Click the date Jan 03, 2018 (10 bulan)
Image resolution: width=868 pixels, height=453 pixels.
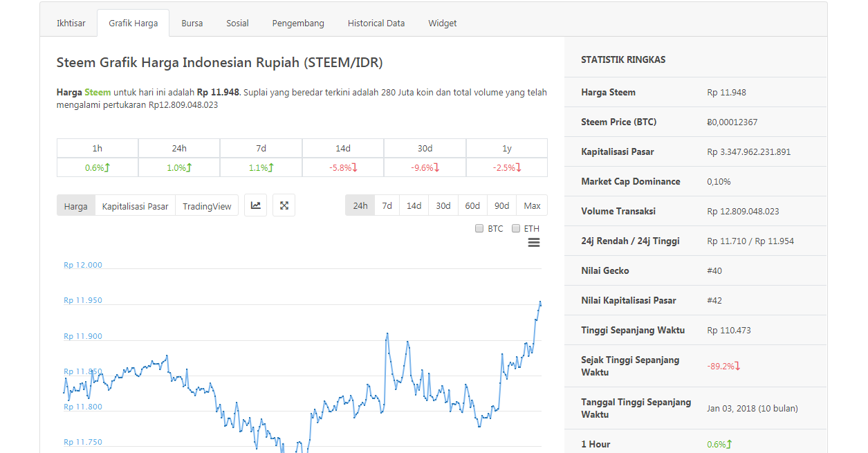[x=752, y=408]
